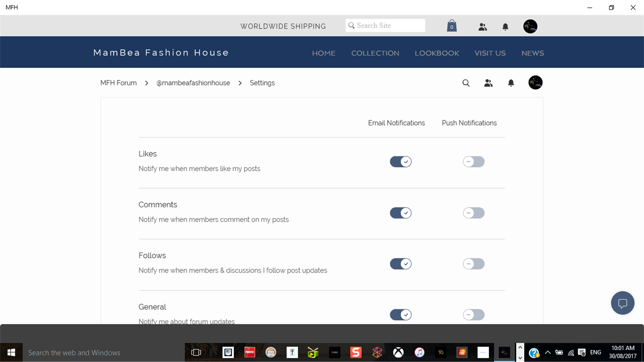Click the forum profile avatar
644x362 pixels.
tap(535, 83)
